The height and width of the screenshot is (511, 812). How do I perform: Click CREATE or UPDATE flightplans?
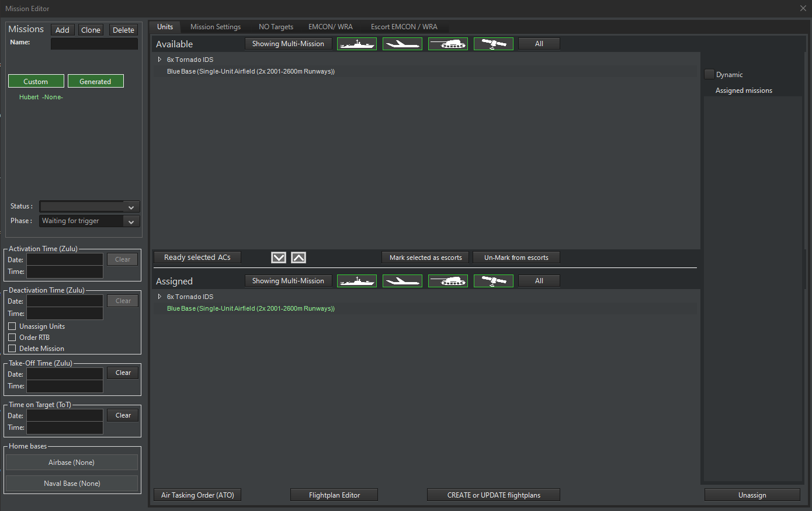tap(494, 495)
